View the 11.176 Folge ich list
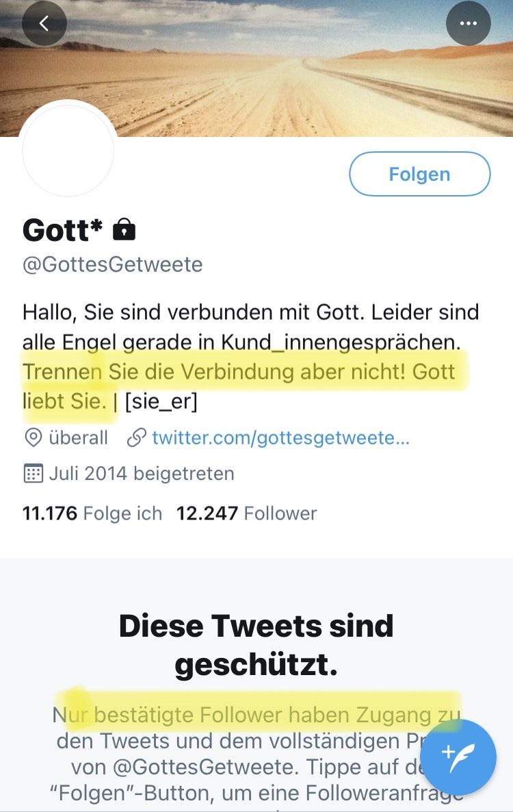 [92, 513]
